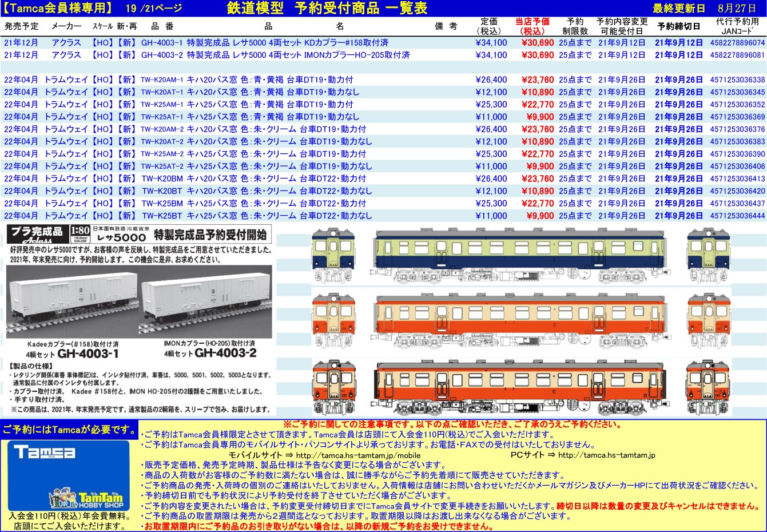
Task: Click the 最終更新日 8月27日 date
Action: point(704,8)
